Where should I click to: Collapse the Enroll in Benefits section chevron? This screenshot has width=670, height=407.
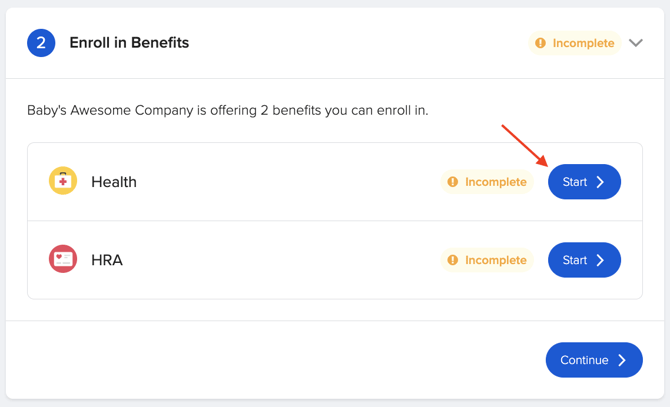636,43
